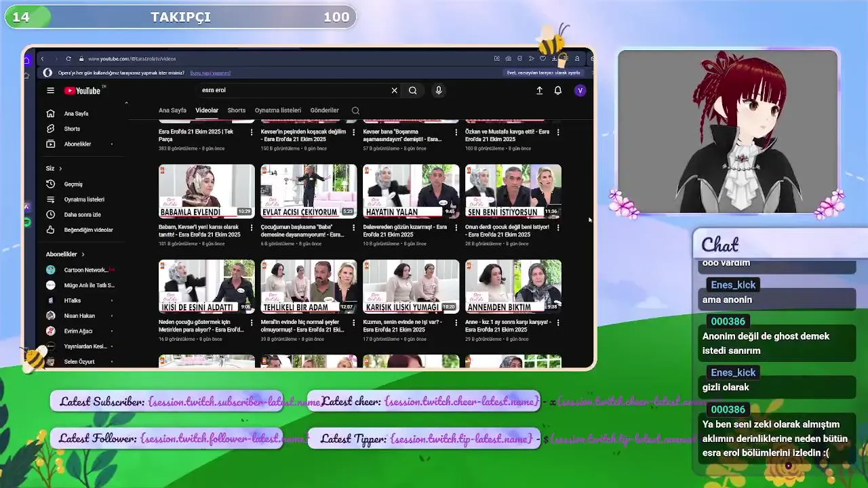Image resolution: width=868 pixels, height=488 pixels.
Task: Open Shorts from the sidebar
Action: tap(72, 129)
